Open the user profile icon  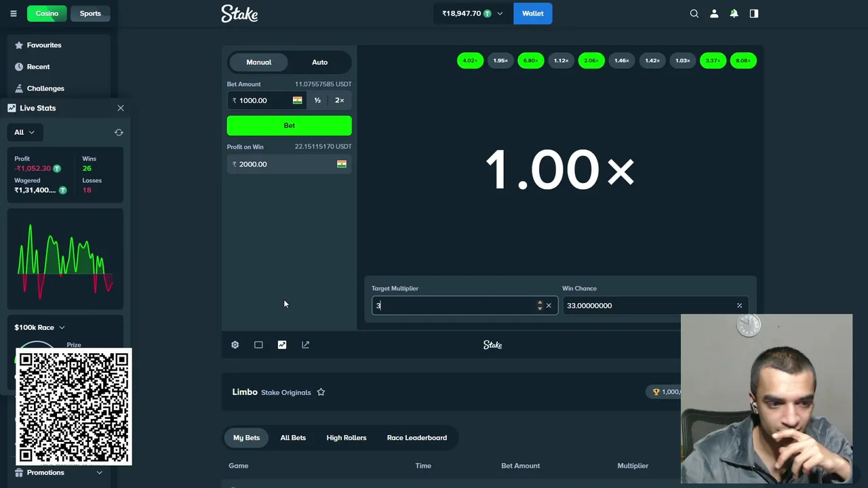click(x=714, y=14)
